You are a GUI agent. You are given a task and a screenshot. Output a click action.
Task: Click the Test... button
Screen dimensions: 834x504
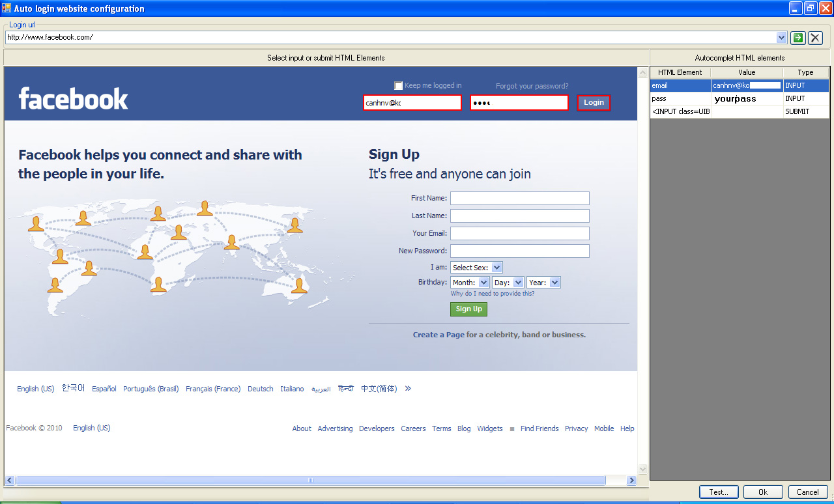tap(719, 492)
